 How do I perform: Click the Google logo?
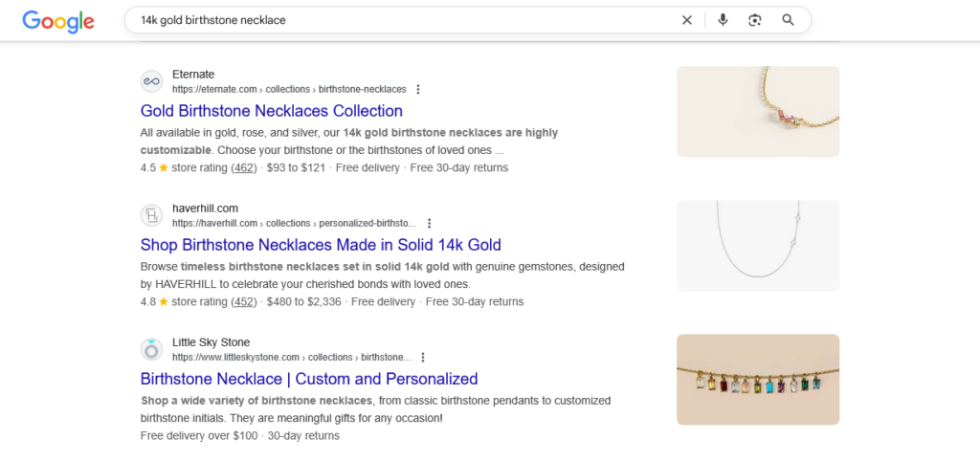tap(58, 20)
